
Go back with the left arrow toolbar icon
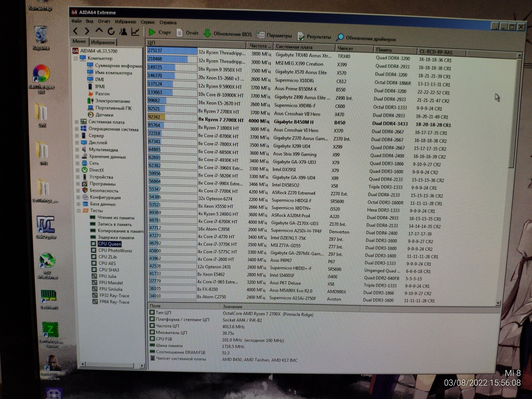point(75,31)
